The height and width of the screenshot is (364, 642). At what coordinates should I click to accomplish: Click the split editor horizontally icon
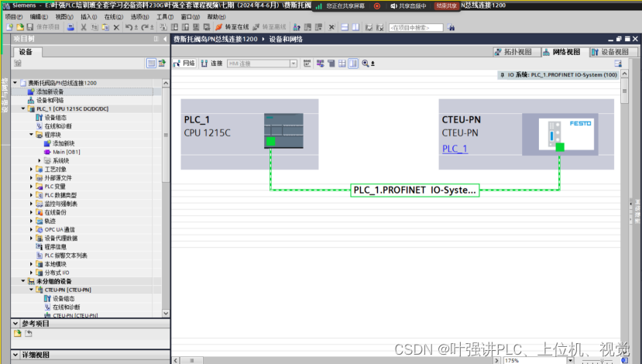point(345,27)
